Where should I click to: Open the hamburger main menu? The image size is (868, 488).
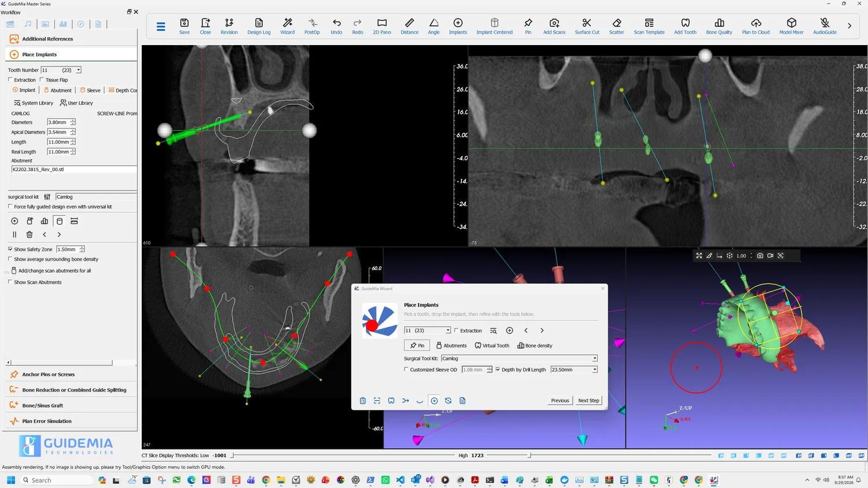[x=161, y=26]
